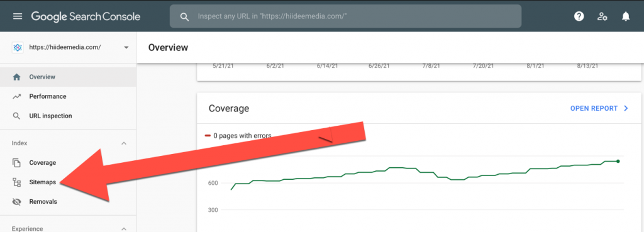This screenshot has width=644, height=232.
Task: Click the Google Search Console logo
Action: pyautogui.click(x=86, y=16)
